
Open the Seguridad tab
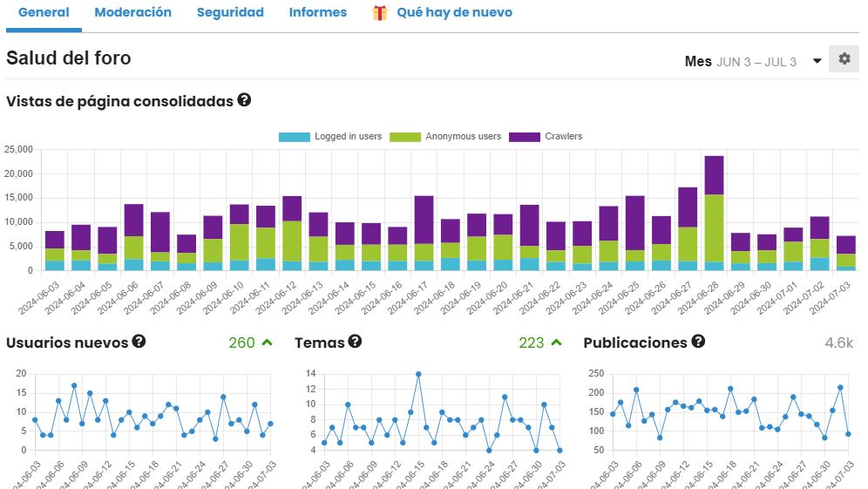(x=230, y=13)
